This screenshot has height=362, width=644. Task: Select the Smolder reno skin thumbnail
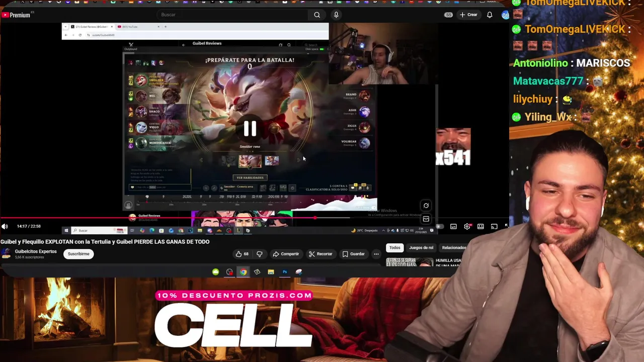(x=250, y=161)
